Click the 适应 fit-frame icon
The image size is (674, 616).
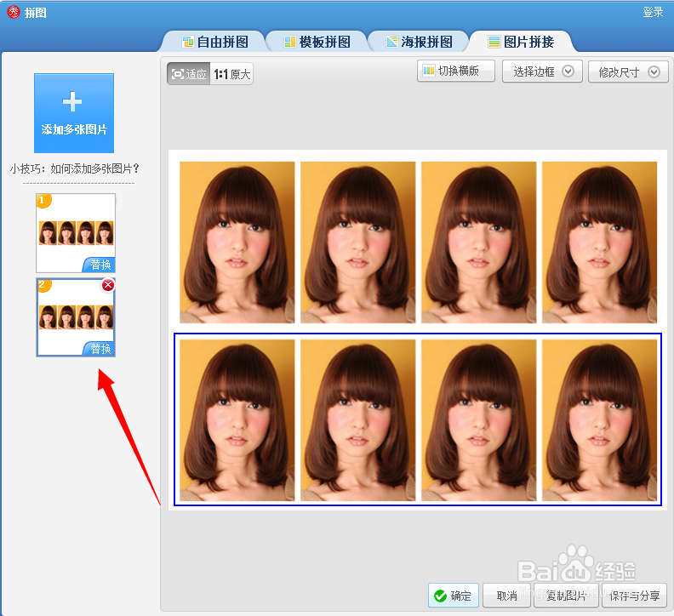coord(178,74)
